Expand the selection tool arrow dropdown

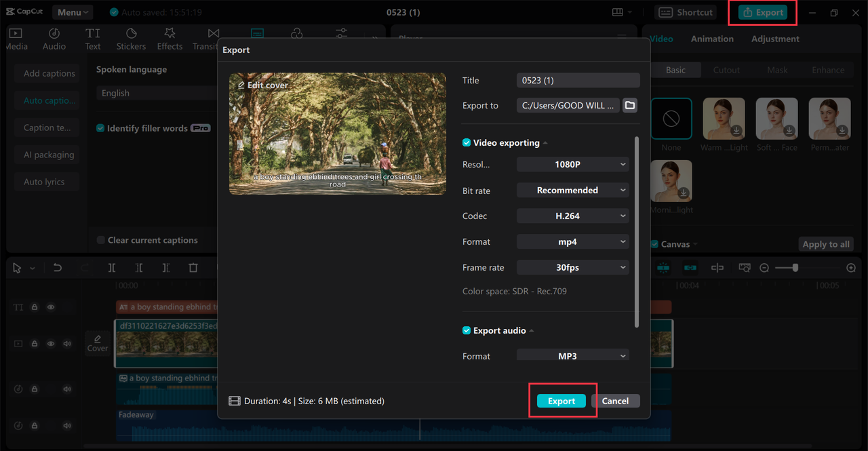tap(32, 269)
